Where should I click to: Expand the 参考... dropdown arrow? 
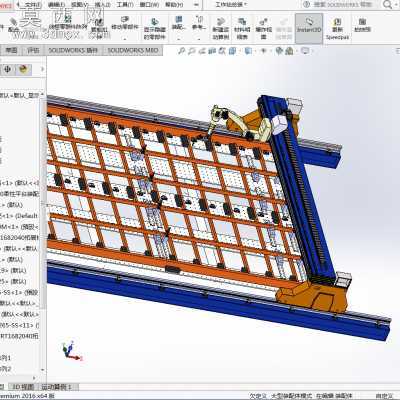click(x=199, y=39)
